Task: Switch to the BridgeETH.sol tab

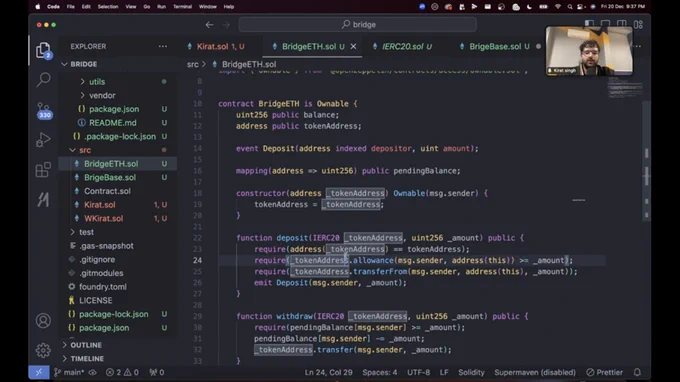Action: (309, 46)
